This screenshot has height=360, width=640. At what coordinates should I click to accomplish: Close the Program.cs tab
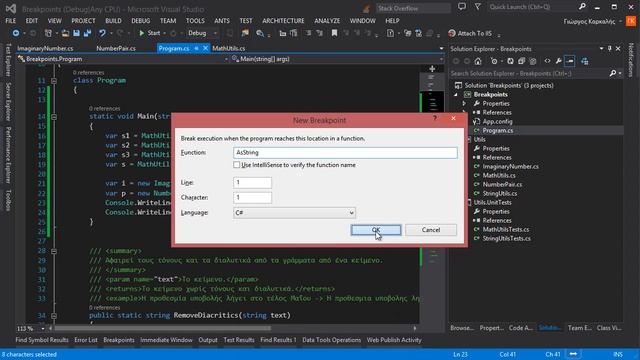[x=205, y=48]
